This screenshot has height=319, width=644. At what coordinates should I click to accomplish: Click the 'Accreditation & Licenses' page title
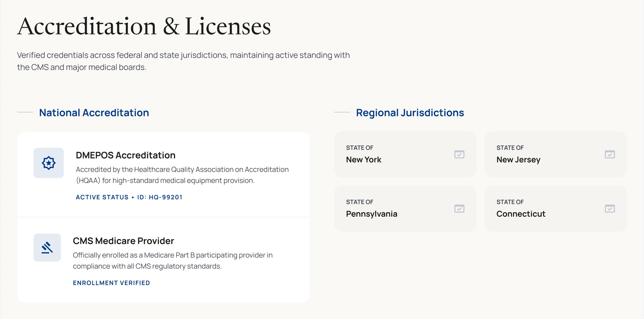coord(144,26)
